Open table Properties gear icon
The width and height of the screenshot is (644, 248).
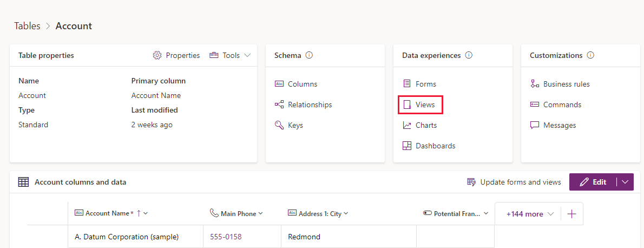coord(157,55)
